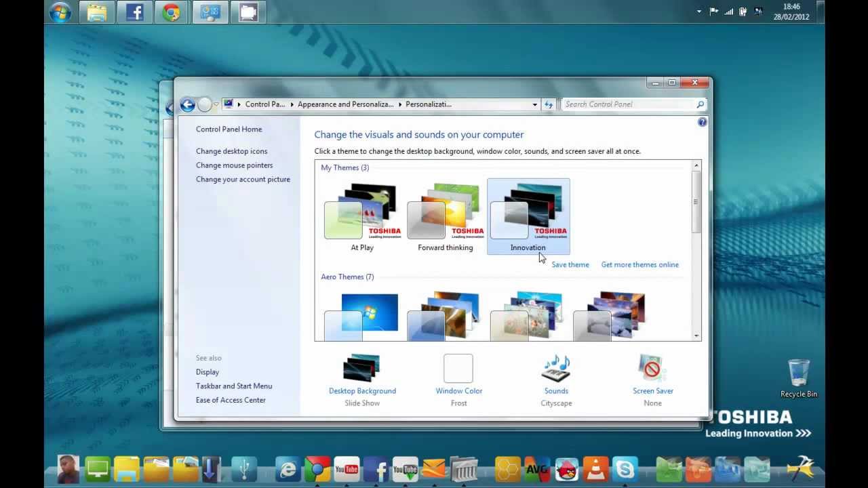
Task: Launch the VLC media player dock icon
Action: pyautogui.click(x=596, y=469)
